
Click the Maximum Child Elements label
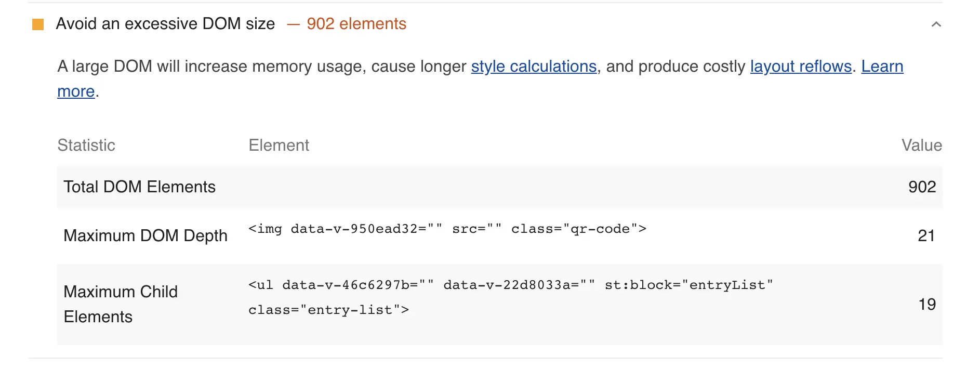(121, 304)
